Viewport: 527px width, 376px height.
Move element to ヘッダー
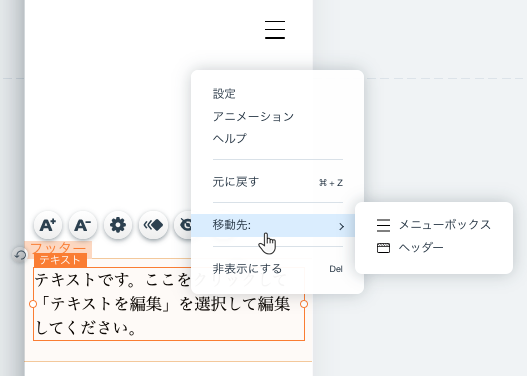(x=434, y=248)
